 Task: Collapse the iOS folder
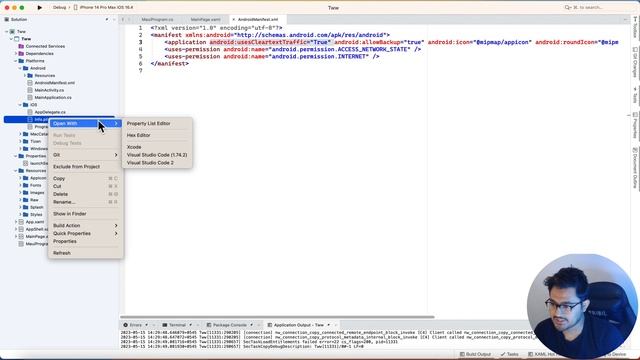point(20,105)
